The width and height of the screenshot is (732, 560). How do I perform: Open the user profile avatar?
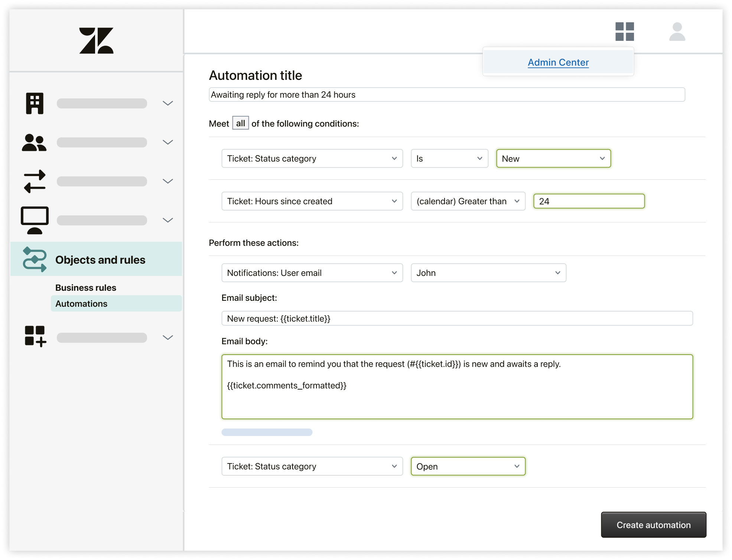point(677,32)
